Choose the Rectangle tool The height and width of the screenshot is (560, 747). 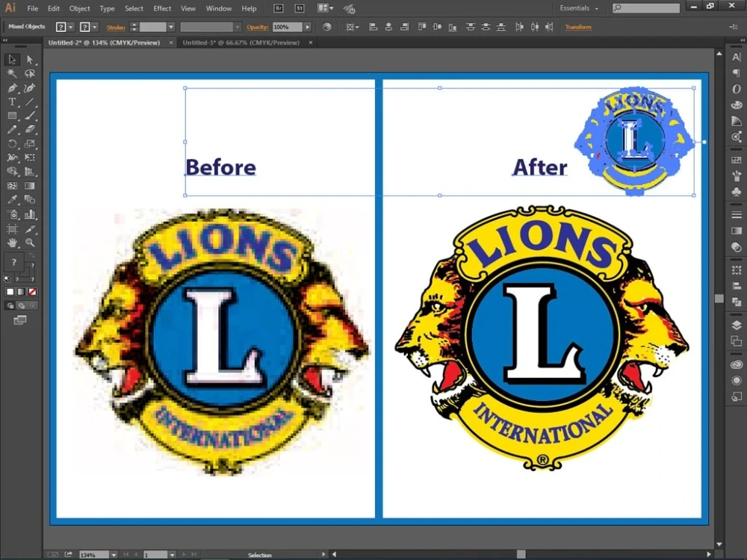click(12, 115)
